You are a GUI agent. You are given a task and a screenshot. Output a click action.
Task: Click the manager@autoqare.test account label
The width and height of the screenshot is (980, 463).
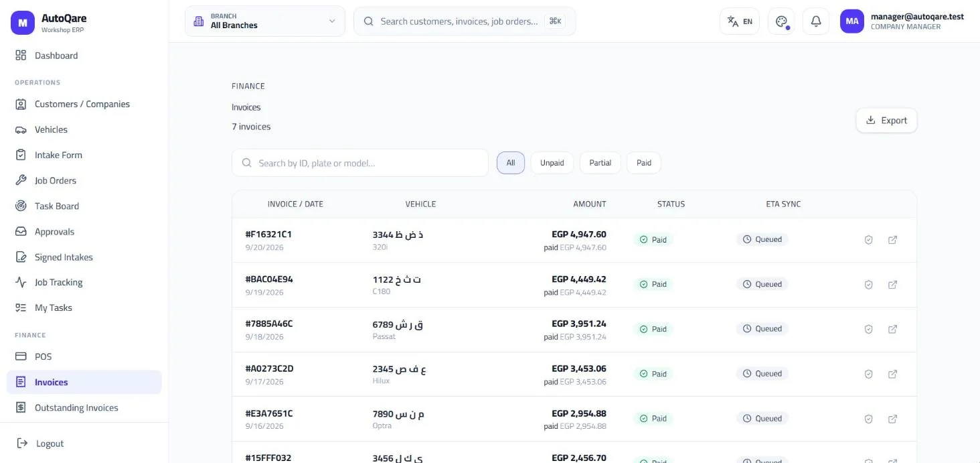(x=917, y=17)
